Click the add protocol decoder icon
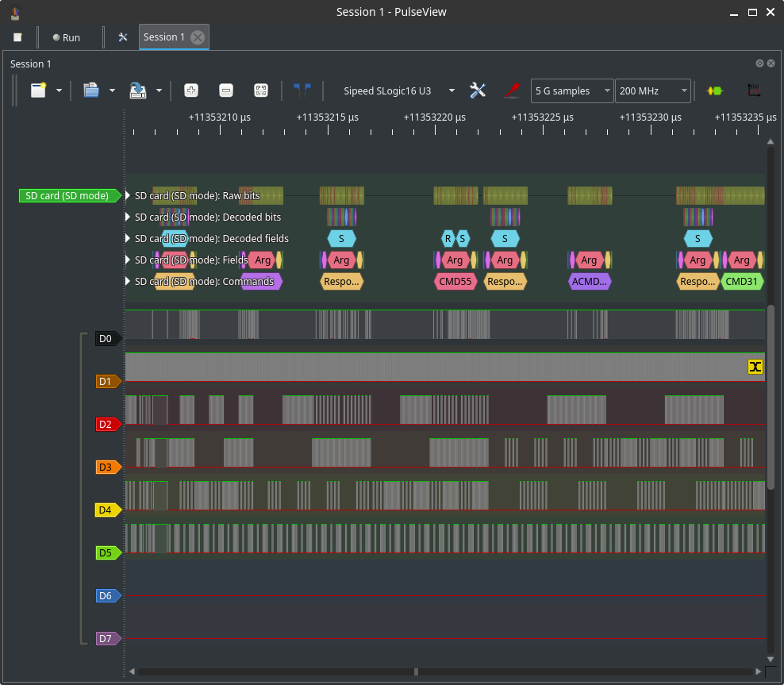This screenshot has height=685, width=784. click(715, 90)
